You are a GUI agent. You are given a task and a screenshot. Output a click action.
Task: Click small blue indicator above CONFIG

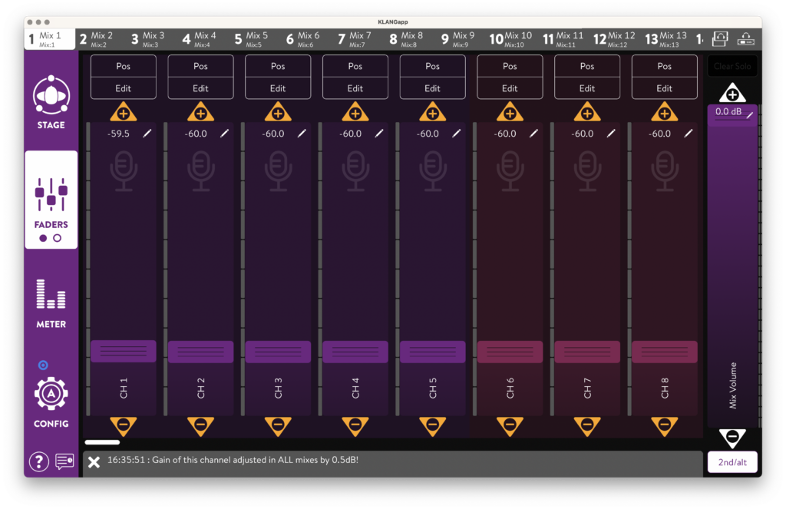tap(43, 365)
